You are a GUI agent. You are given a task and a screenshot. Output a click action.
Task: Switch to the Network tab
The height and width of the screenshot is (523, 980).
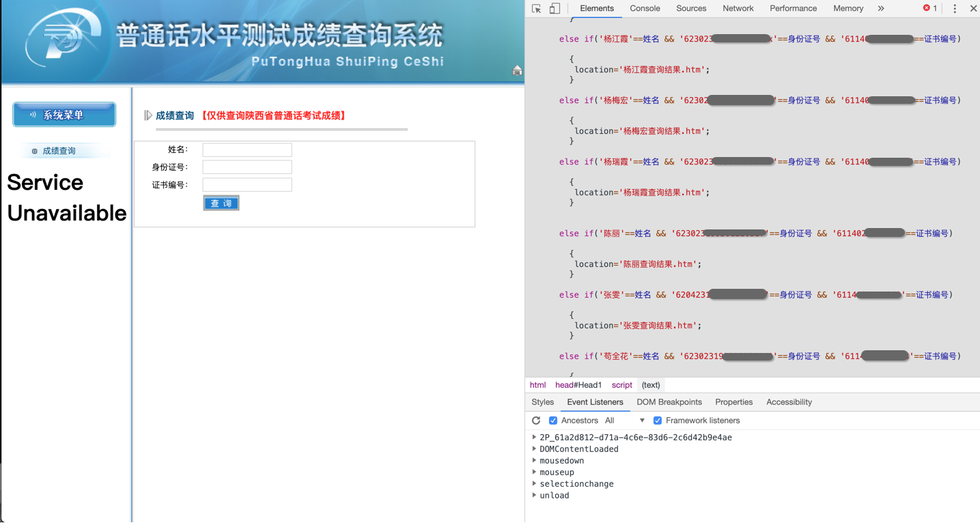pos(738,9)
